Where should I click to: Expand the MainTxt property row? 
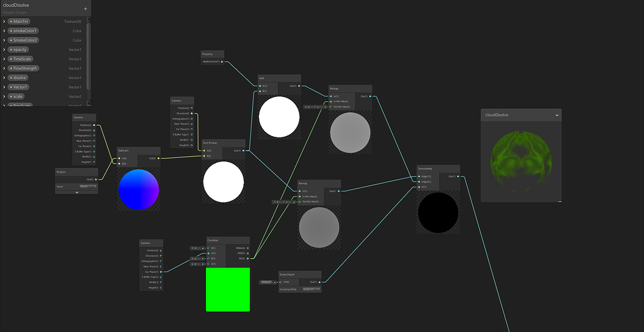(x=4, y=21)
